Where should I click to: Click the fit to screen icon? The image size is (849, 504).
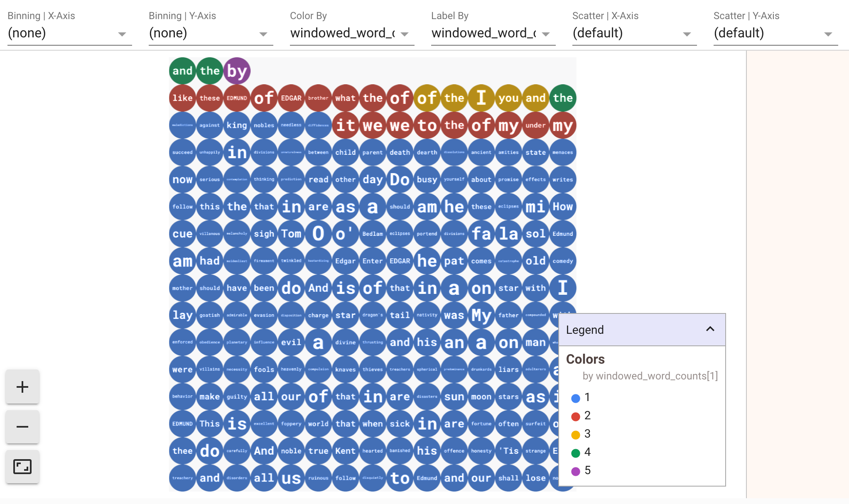[22, 467]
